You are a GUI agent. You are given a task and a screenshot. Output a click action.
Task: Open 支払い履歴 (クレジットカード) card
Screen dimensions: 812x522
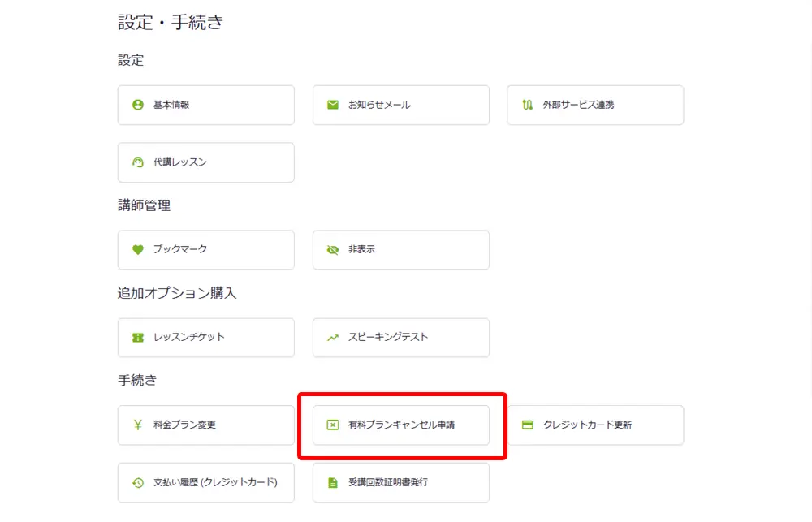205,483
